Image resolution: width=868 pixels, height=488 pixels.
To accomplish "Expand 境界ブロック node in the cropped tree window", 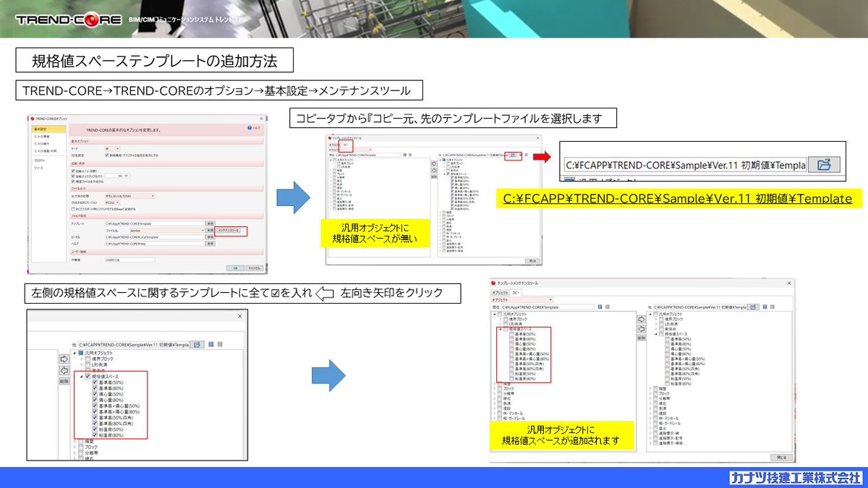I will 81,359.
